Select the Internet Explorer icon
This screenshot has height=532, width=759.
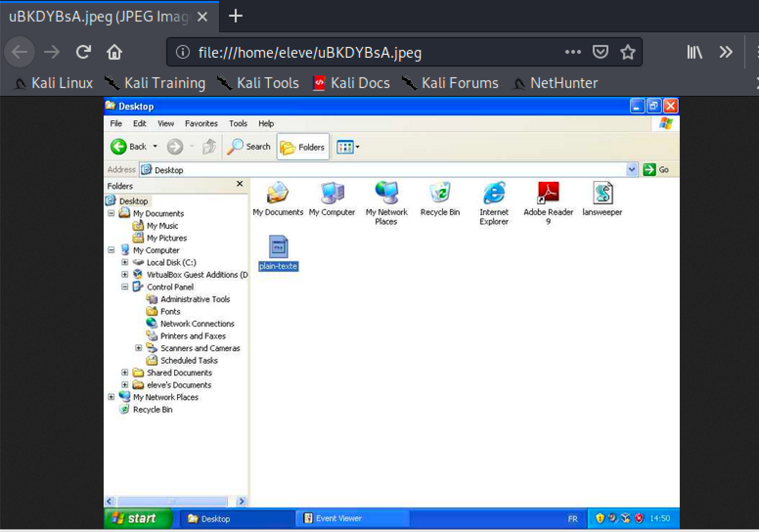click(x=494, y=203)
